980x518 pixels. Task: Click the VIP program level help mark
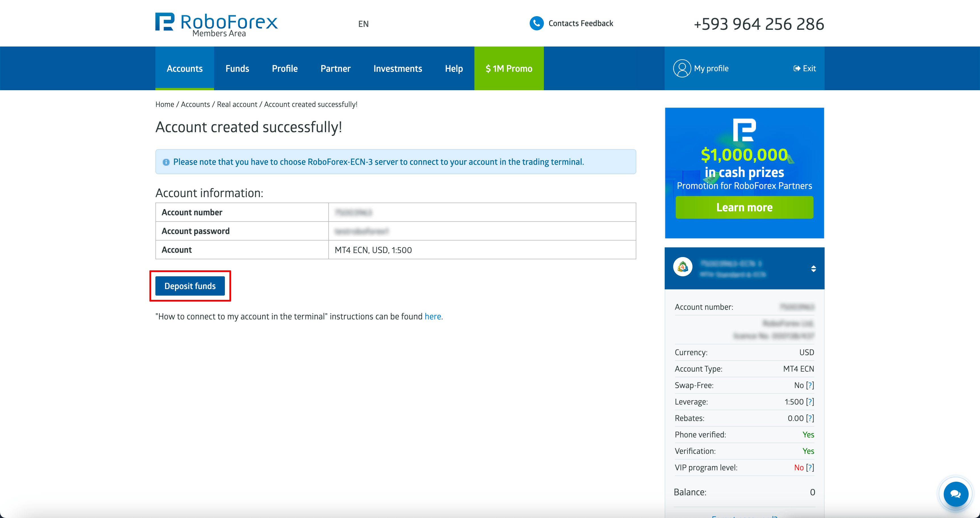pyautogui.click(x=810, y=468)
